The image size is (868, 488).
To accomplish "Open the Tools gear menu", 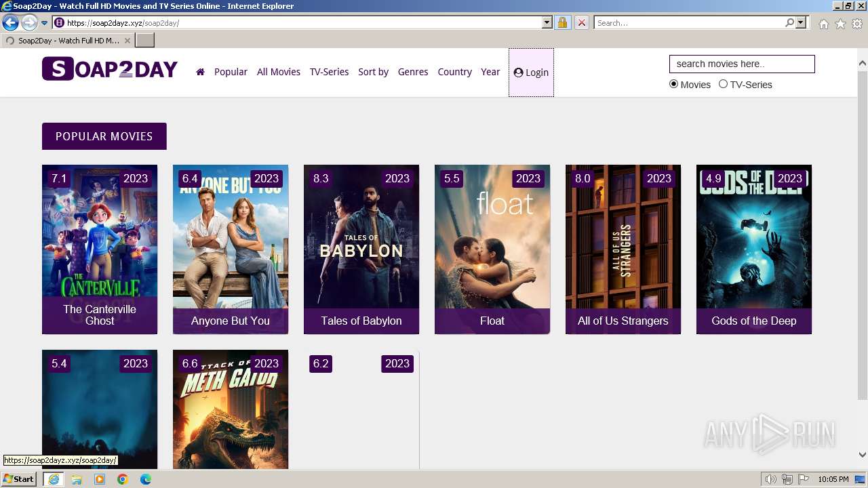I will (857, 24).
